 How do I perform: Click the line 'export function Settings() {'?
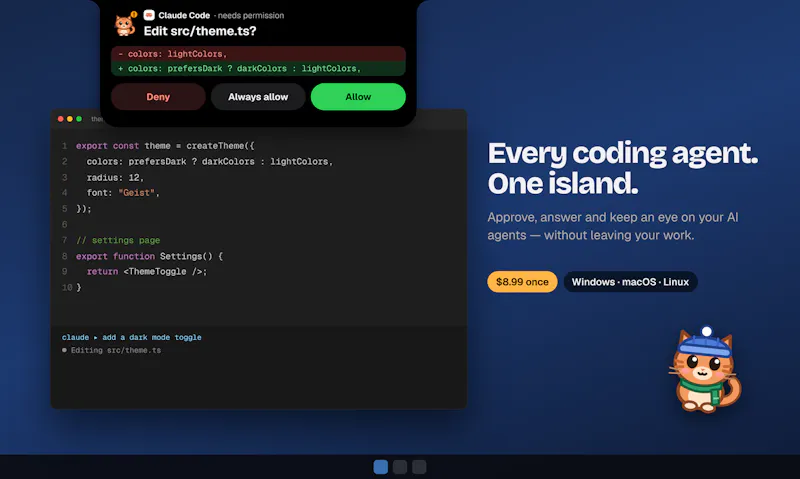click(149, 256)
